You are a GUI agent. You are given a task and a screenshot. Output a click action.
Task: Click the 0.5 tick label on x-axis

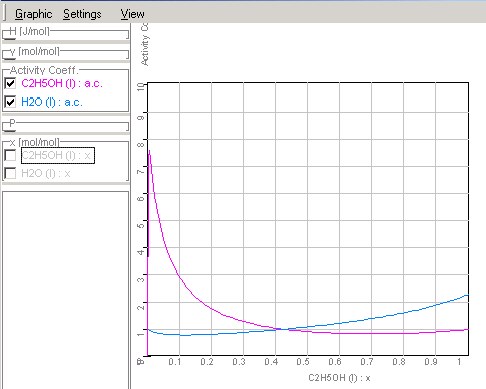click(303, 362)
